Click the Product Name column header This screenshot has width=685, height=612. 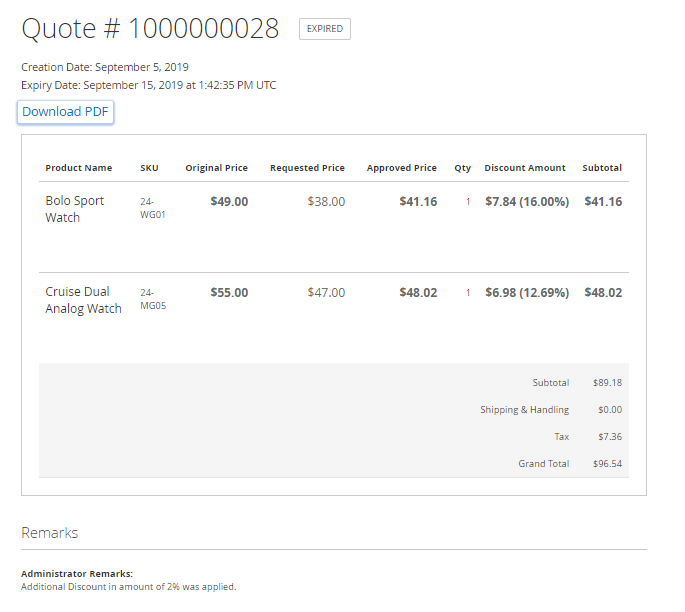point(79,168)
